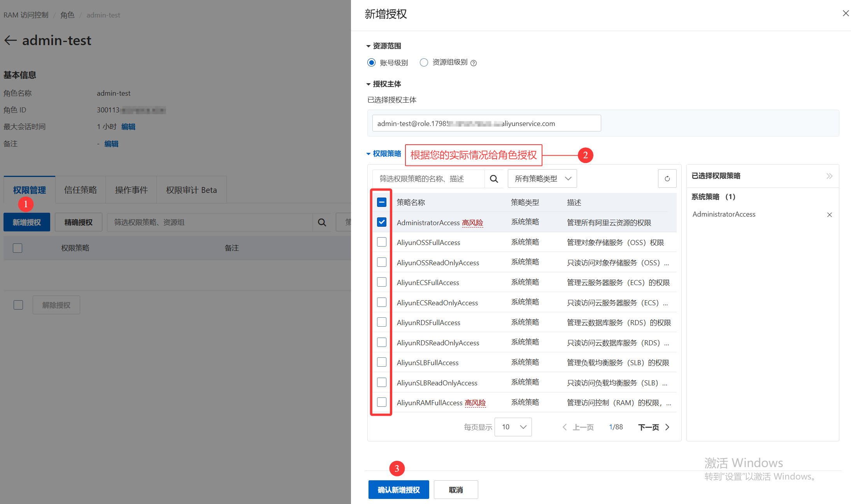
Task: Click the back arrow beside admin-test
Action: (x=11, y=40)
